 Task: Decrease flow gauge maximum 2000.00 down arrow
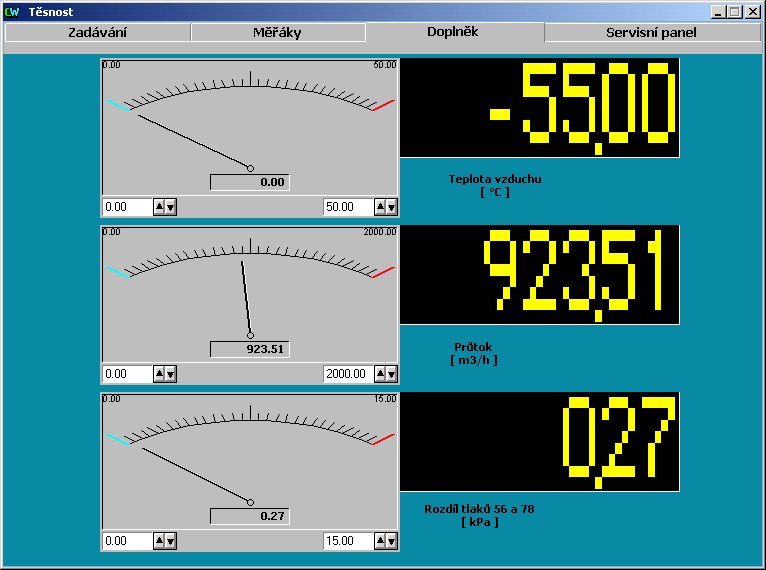point(392,374)
